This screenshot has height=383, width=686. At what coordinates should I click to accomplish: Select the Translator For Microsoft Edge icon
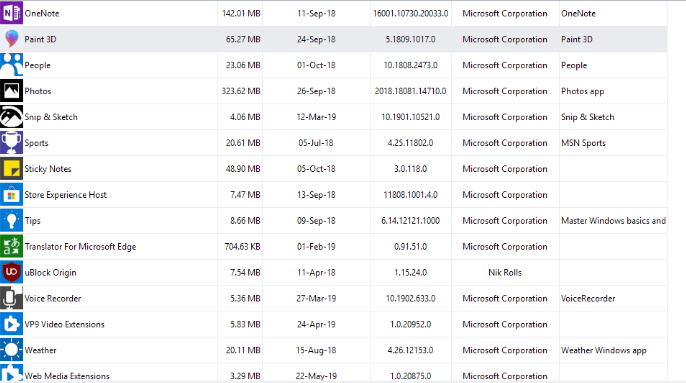point(11,246)
